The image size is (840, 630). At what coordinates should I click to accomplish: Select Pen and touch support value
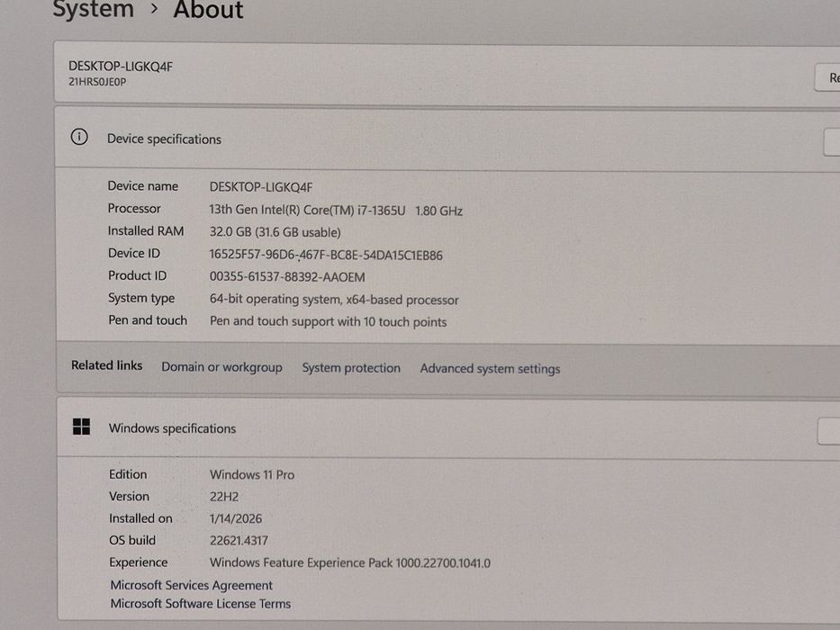click(x=328, y=321)
